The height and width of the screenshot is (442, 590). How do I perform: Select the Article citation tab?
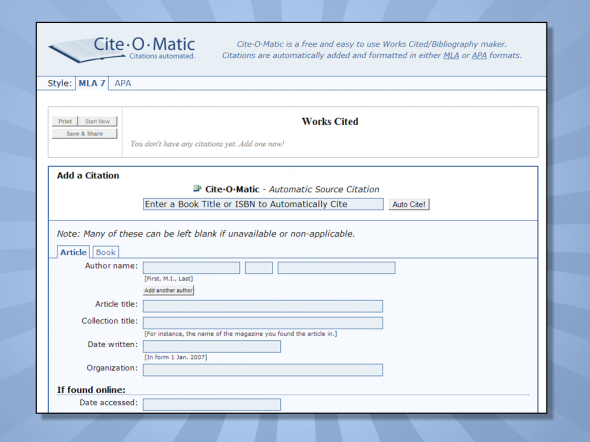(73, 252)
